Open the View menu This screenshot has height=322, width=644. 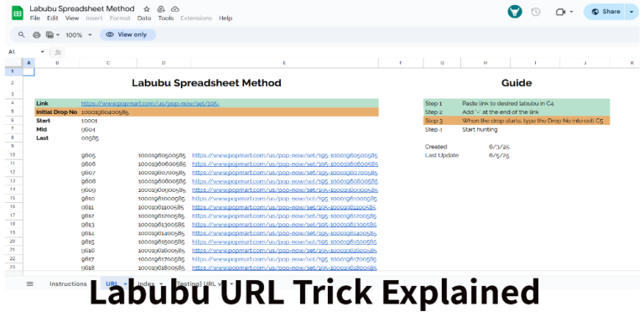point(72,18)
